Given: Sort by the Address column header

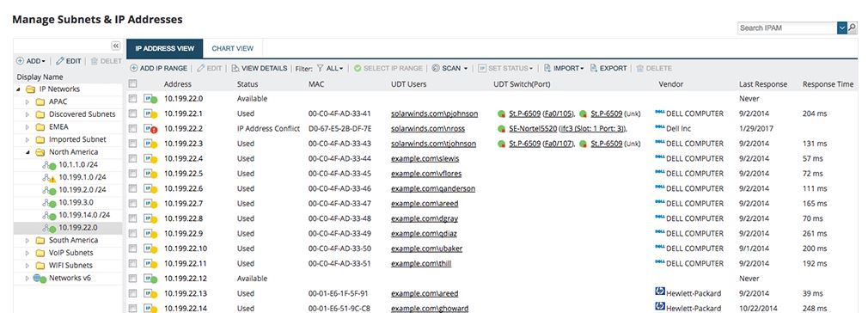Looking at the screenshot, I should click(x=178, y=84).
